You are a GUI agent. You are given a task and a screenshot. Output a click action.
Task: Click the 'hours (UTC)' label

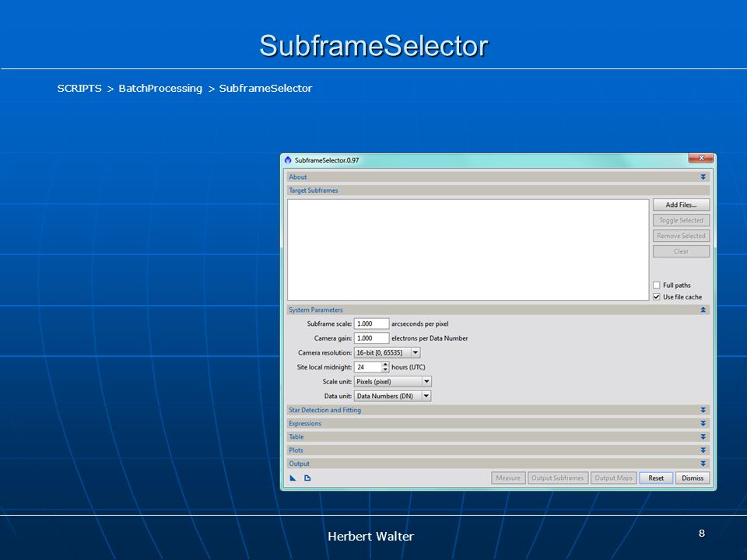(x=409, y=367)
